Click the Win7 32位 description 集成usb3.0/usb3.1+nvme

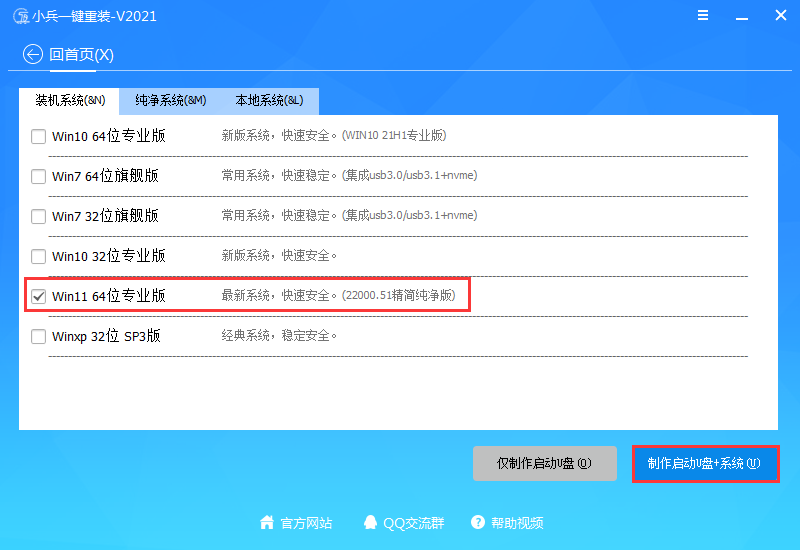(409, 215)
